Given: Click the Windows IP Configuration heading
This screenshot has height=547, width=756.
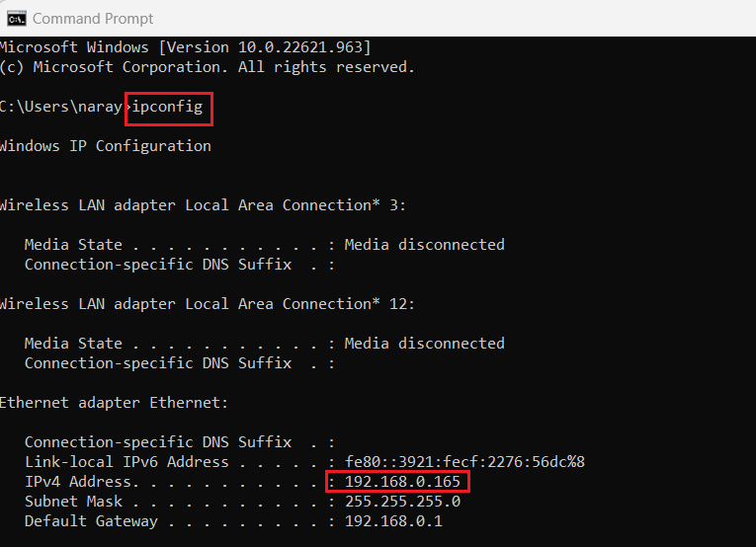Looking at the screenshot, I should pyautogui.click(x=105, y=146).
